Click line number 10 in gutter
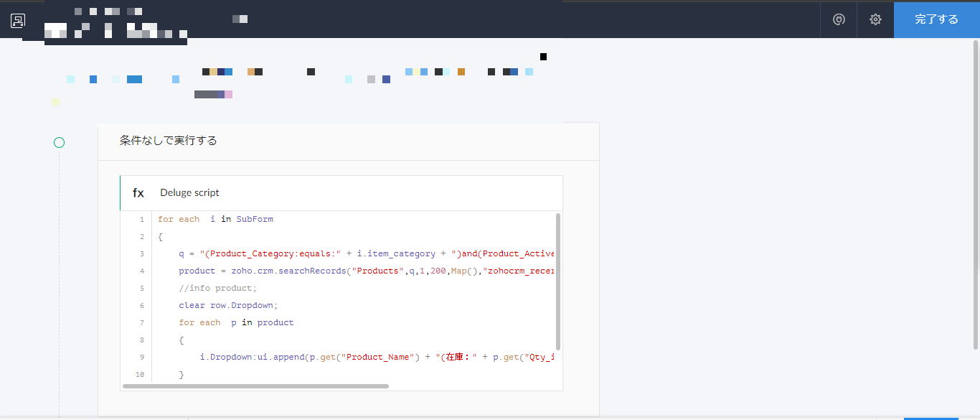This screenshot has height=420, width=980. pos(139,375)
